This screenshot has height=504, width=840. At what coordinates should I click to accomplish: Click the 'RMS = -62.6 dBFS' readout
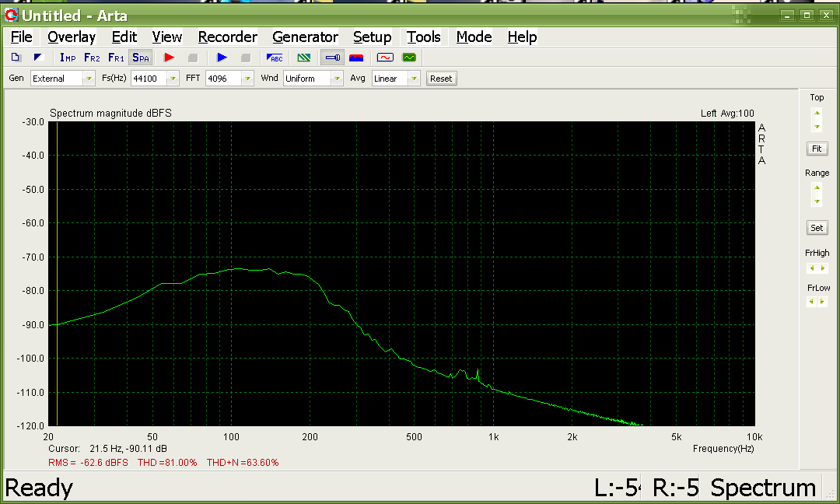coord(88,463)
